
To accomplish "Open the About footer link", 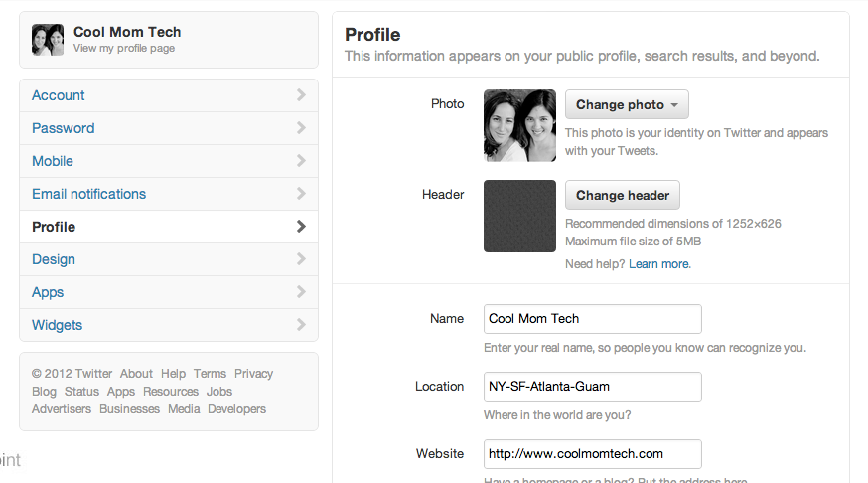I will 136,374.
